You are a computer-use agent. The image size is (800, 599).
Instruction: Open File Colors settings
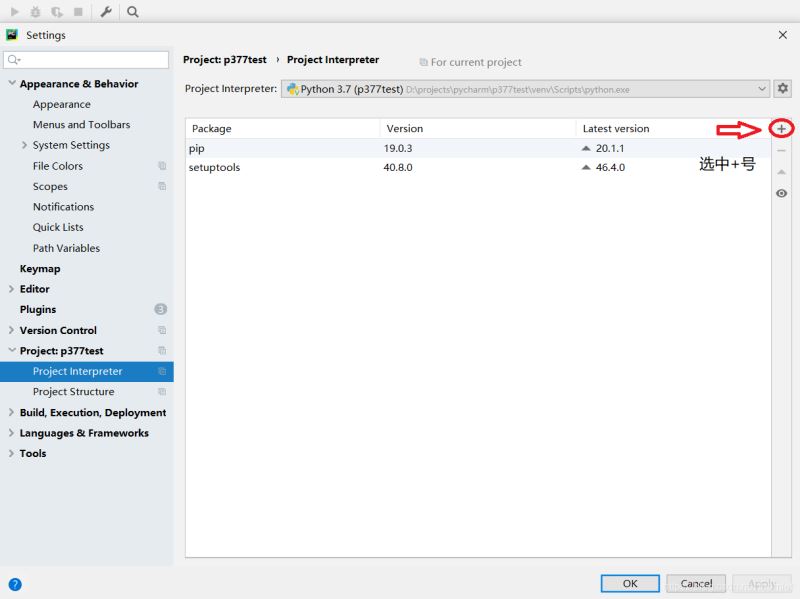(x=58, y=166)
